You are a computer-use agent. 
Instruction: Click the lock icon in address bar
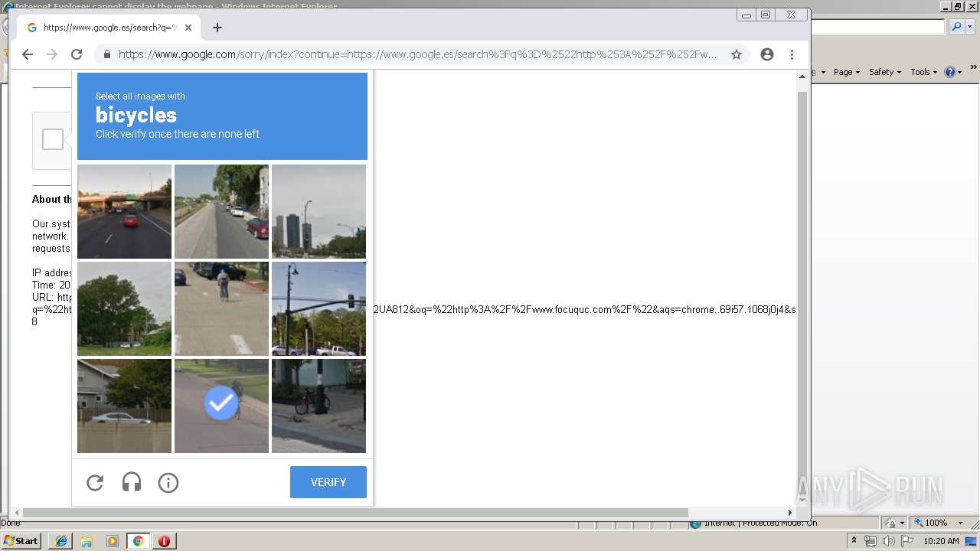106,54
